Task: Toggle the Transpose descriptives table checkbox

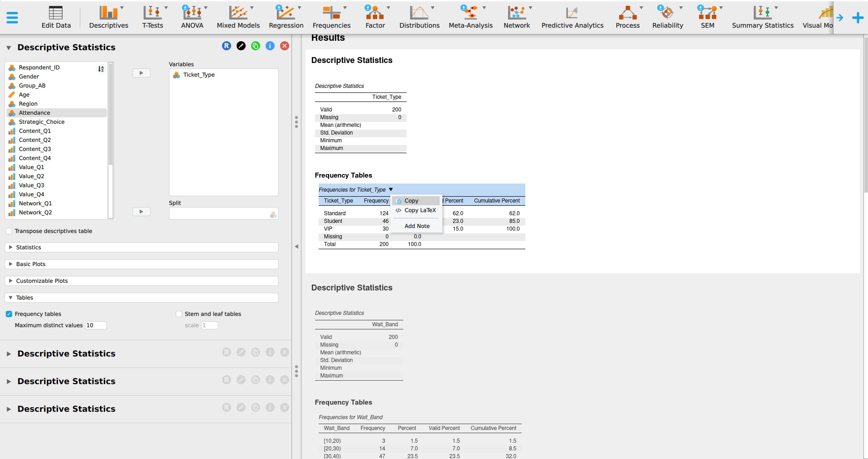Action: (x=9, y=231)
